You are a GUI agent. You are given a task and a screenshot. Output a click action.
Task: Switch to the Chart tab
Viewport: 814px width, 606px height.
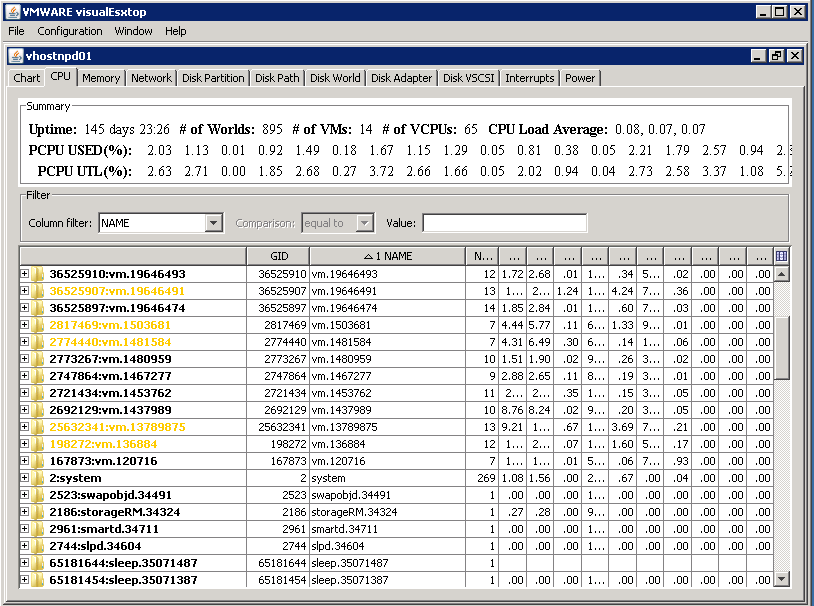coord(26,78)
